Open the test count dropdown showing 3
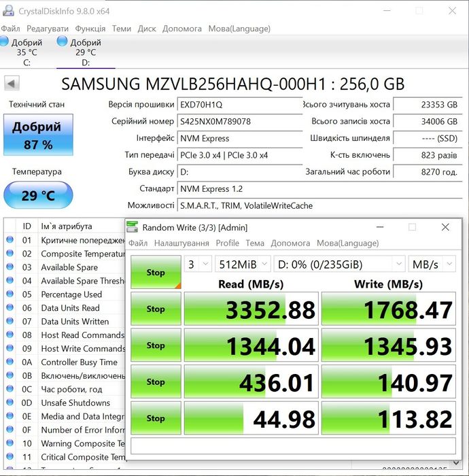Viewport: 469px width, 476px height. coord(198,264)
